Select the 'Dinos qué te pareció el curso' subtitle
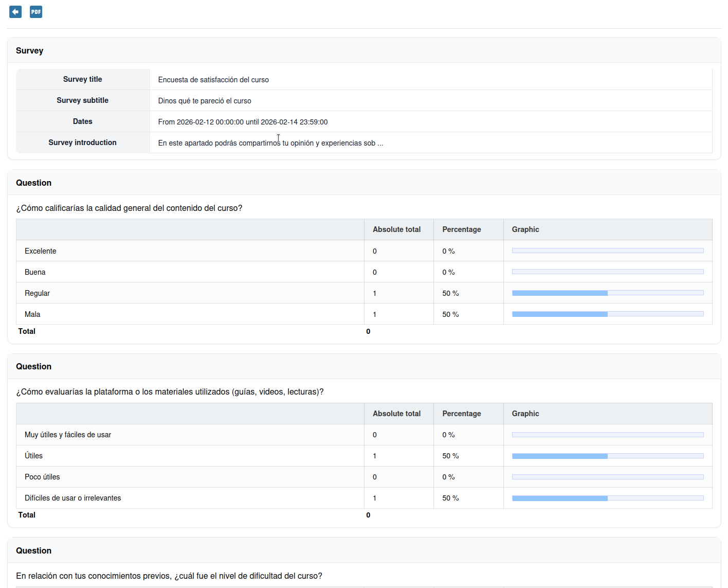 coord(205,101)
